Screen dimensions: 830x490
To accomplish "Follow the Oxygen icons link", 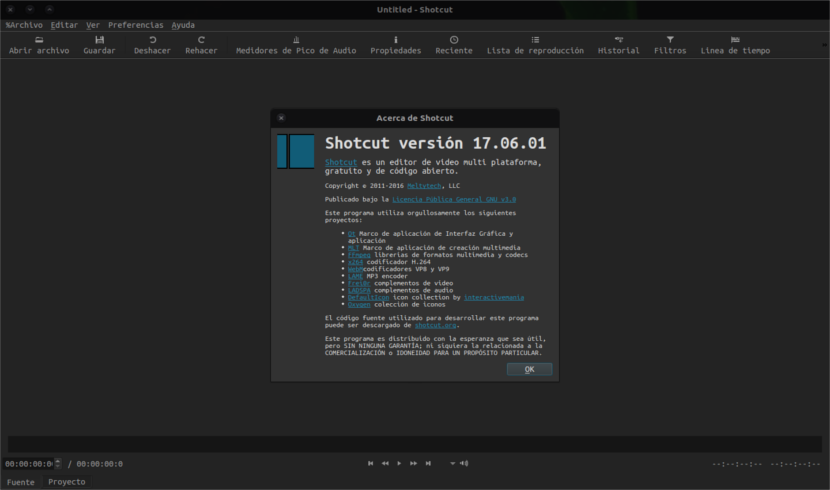I will pyautogui.click(x=359, y=305).
